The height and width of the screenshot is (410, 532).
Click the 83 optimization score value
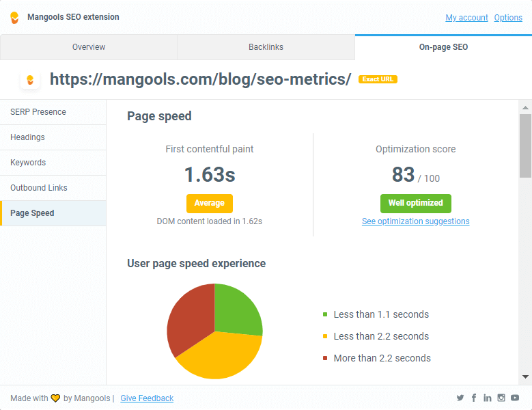403,175
